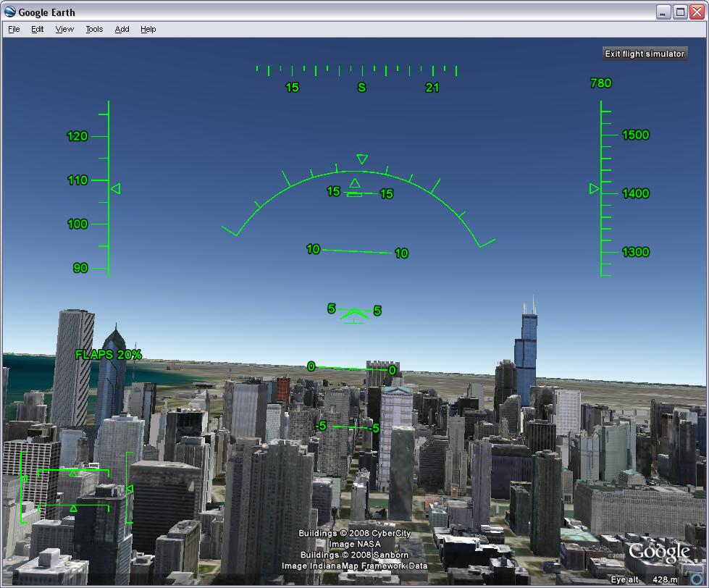Click the 1400 altitude scale label

[x=636, y=193]
